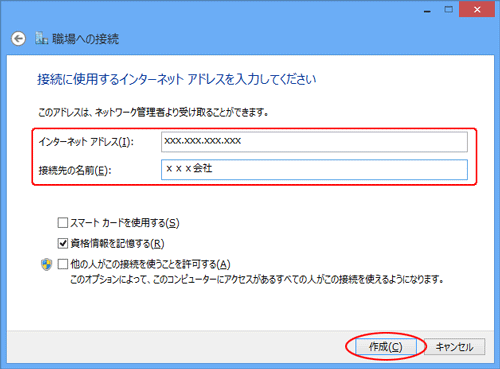The image size is (500, 369).
Task: Click into the 接続先の名前 text box
Action: click(x=314, y=170)
